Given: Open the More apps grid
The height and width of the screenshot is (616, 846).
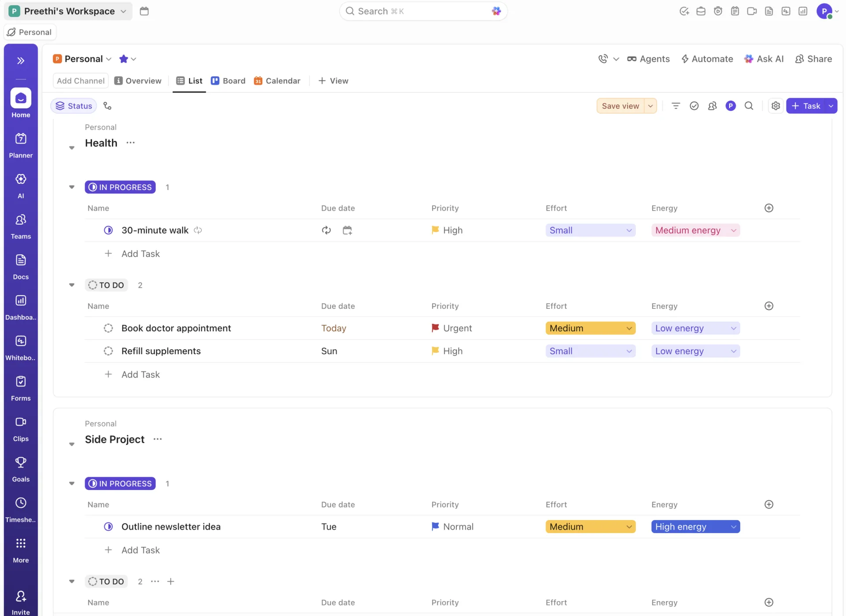Looking at the screenshot, I should [x=21, y=550].
